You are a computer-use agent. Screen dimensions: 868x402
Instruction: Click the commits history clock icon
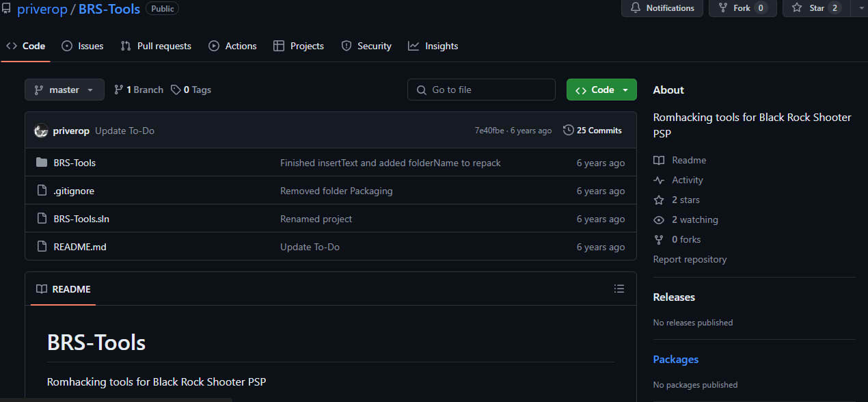coord(568,131)
